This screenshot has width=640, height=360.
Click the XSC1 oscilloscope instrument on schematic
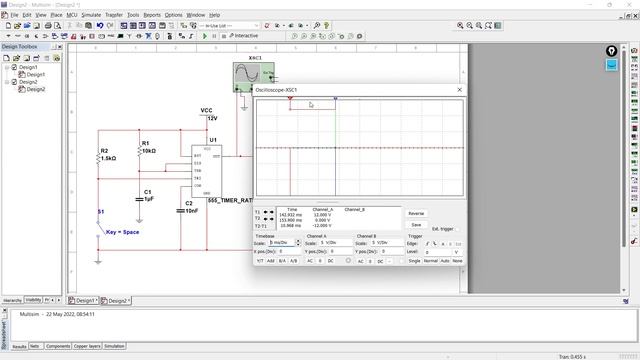(253, 77)
